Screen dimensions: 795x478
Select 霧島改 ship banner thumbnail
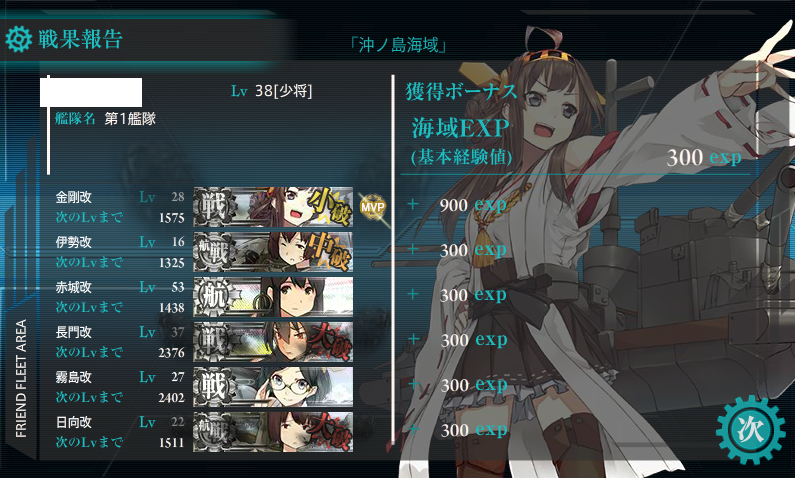273,387
